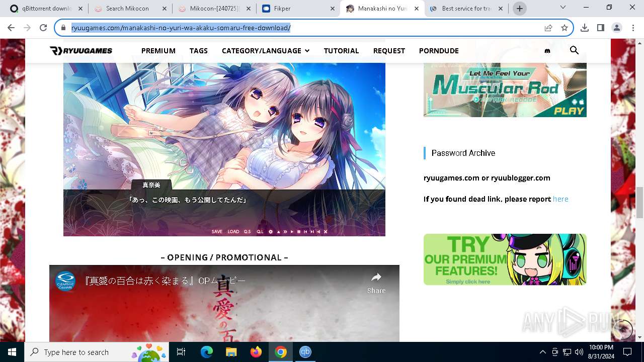This screenshot has height=362, width=644.
Task: Reload the page with the refresh icon
Action: coord(43,28)
